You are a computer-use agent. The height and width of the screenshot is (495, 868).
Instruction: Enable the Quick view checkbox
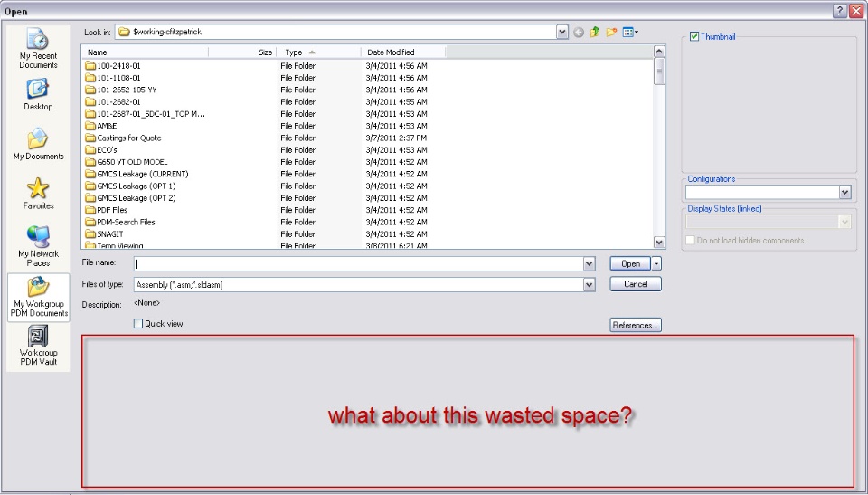pyautogui.click(x=138, y=324)
